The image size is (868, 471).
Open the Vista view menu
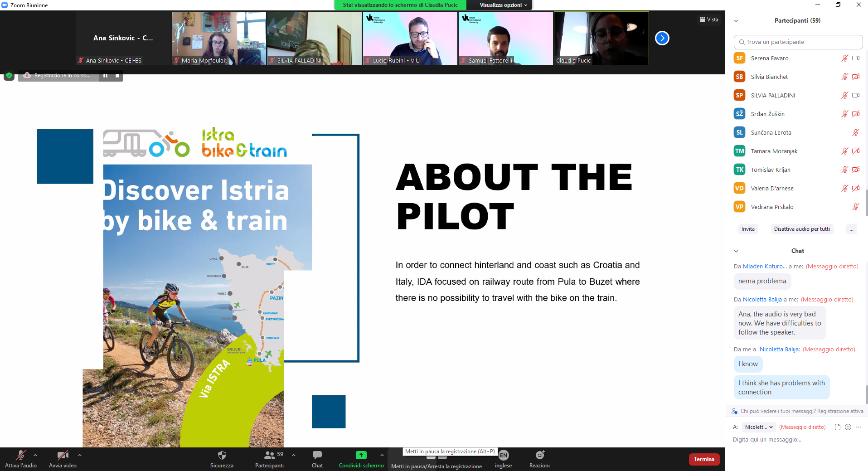point(709,19)
